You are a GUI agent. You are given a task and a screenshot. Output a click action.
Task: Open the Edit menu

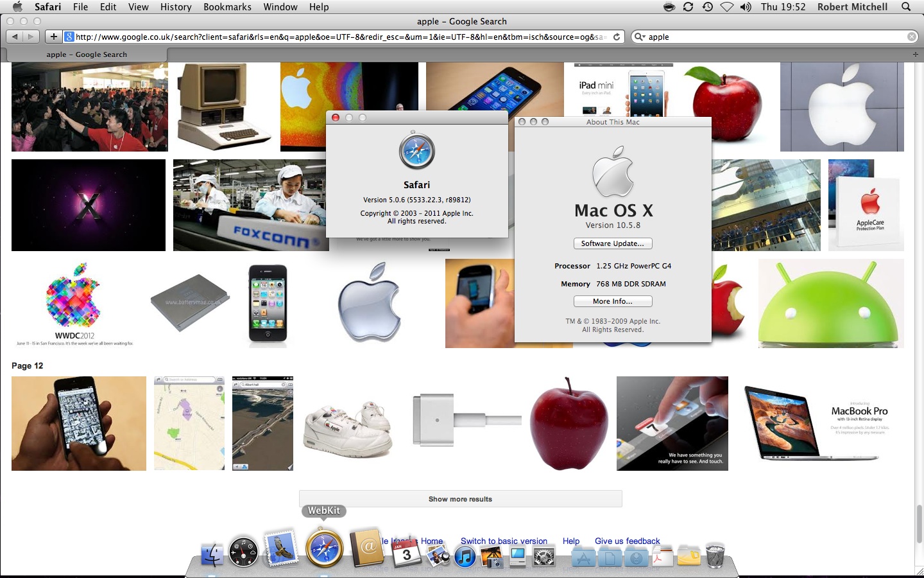click(x=108, y=6)
